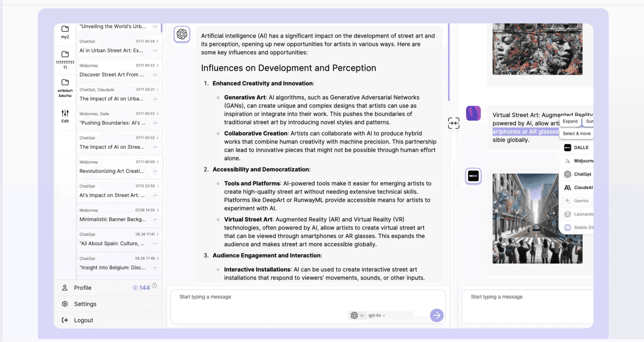Open options menu for The Impact of AI on Urba...
644x342 pixels.
155,99
